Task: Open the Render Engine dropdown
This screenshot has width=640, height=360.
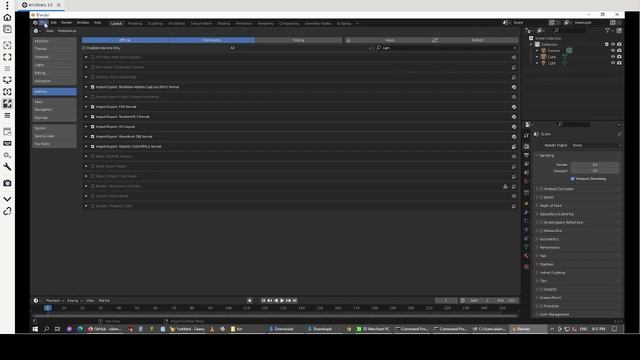Action: pos(596,145)
